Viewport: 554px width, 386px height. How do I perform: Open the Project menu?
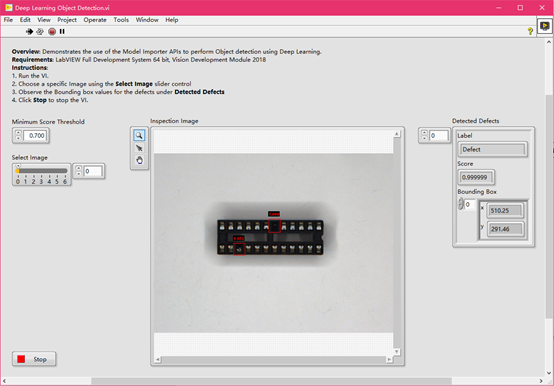tap(67, 20)
